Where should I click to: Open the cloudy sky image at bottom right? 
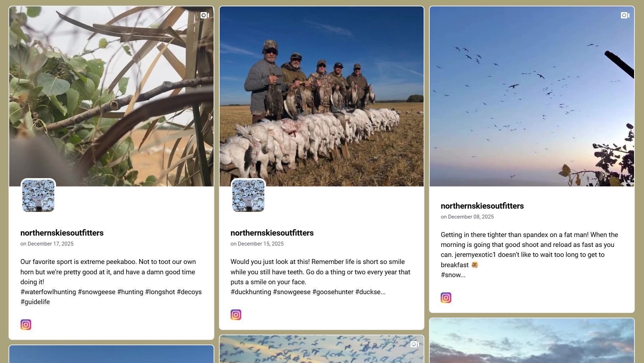[x=532, y=341]
